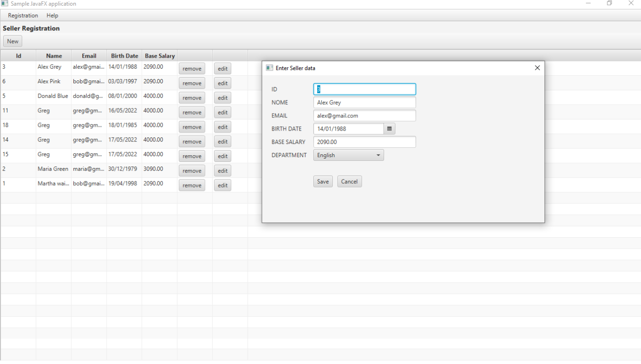Click the New button under Seller Registration
This screenshot has width=641, height=364.
[x=12, y=41]
